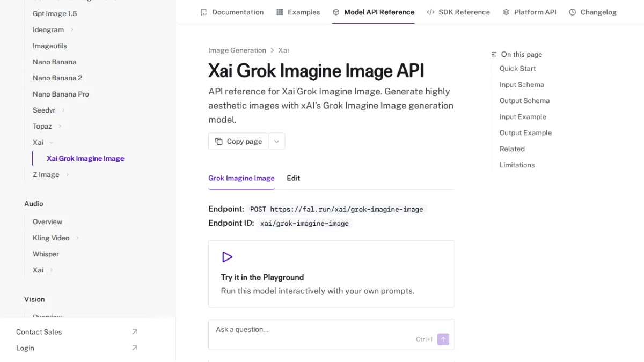Open Whisper in sidebar
This screenshot has height=362, width=644.
click(46, 254)
